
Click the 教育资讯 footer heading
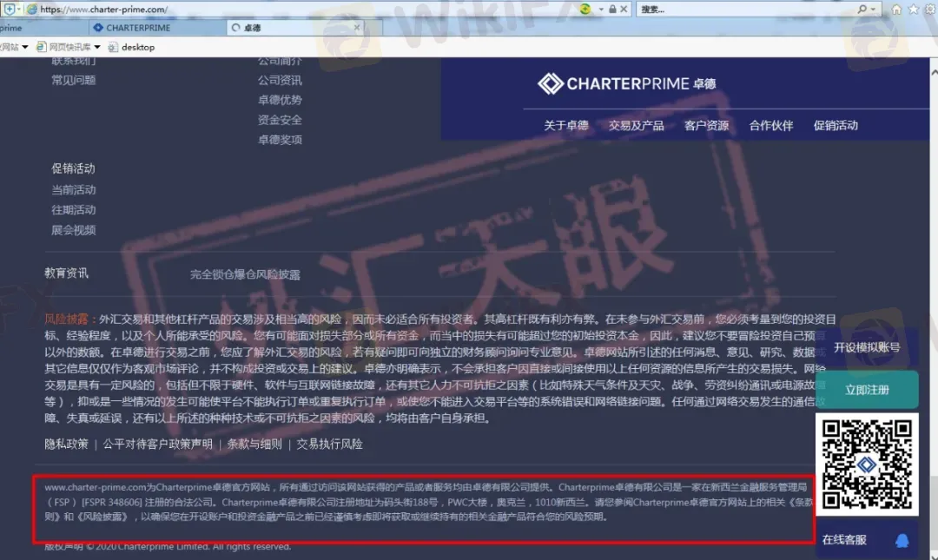[x=66, y=273]
